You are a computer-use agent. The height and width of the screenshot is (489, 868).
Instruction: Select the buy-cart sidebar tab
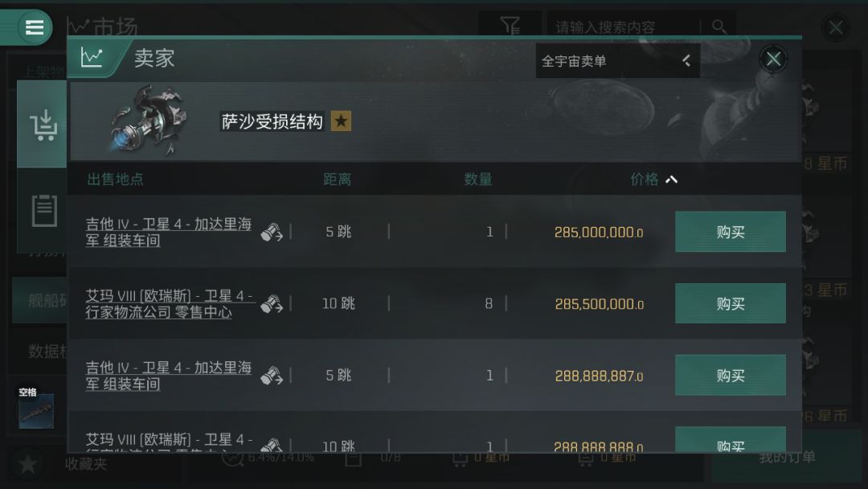[42, 125]
